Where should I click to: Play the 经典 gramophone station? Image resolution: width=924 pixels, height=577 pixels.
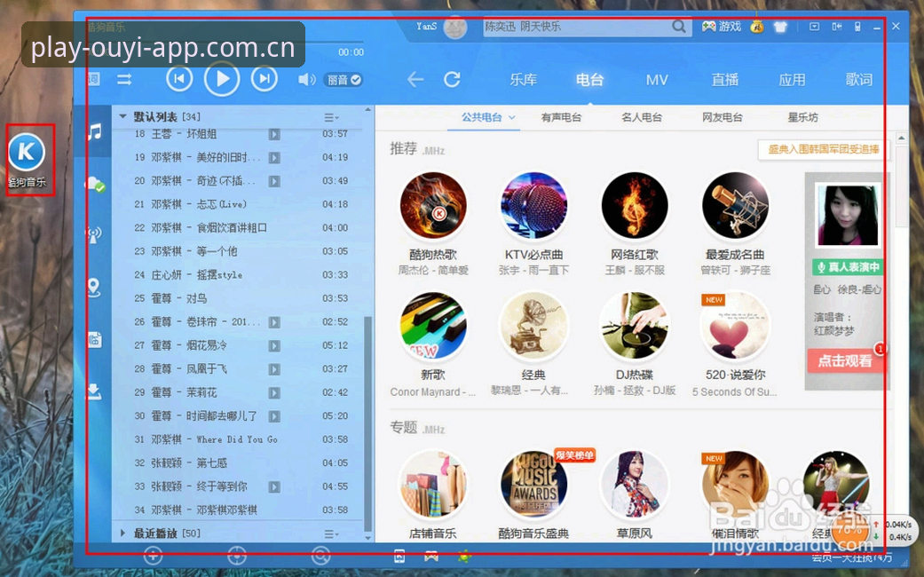coord(533,326)
